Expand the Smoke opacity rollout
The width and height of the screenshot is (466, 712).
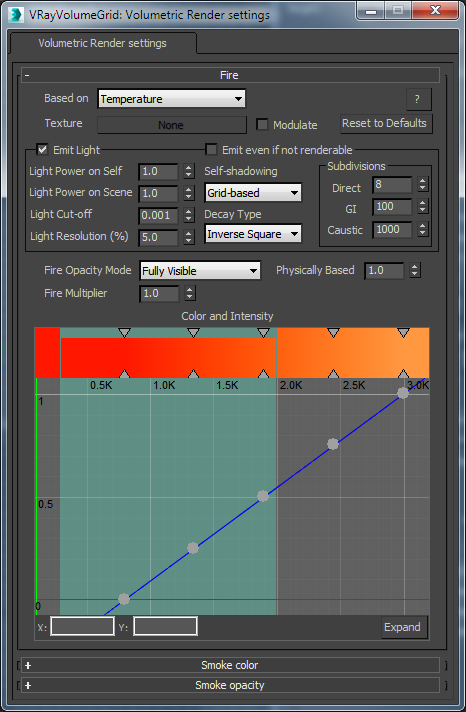point(230,685)
